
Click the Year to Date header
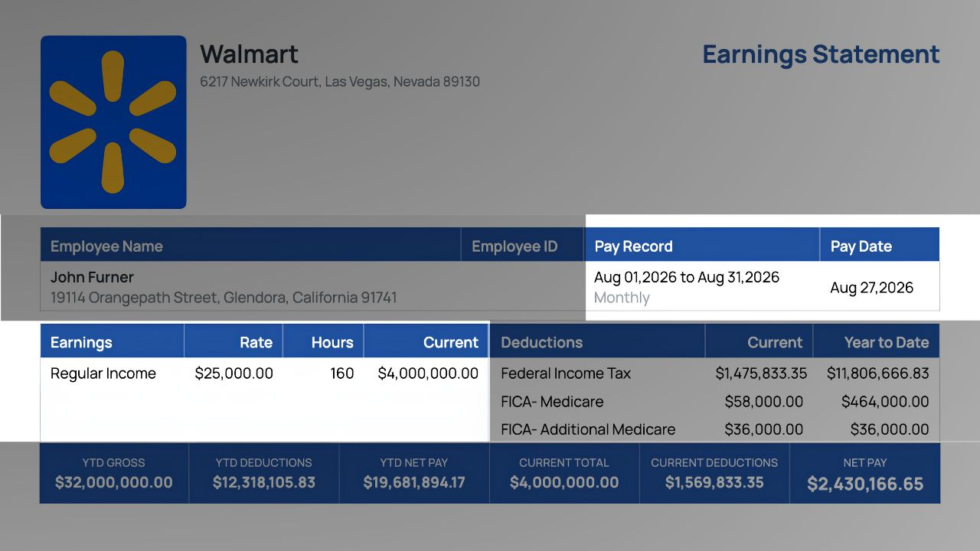[887, 342]
